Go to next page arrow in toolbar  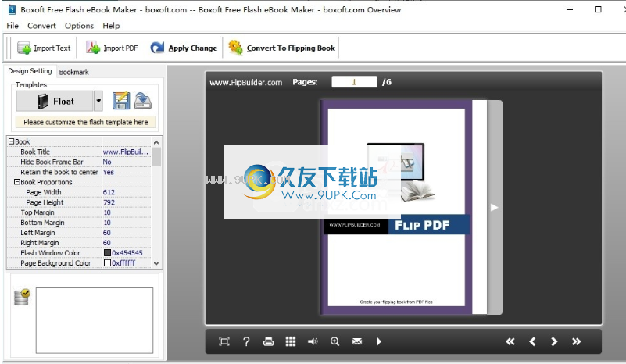[x=554, y=341]
